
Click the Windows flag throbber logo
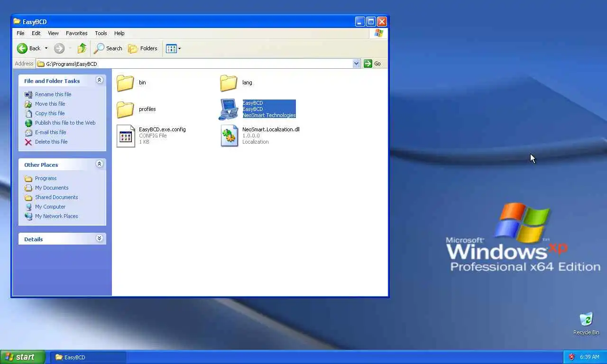pyautogui.click(x=378, y=33)
